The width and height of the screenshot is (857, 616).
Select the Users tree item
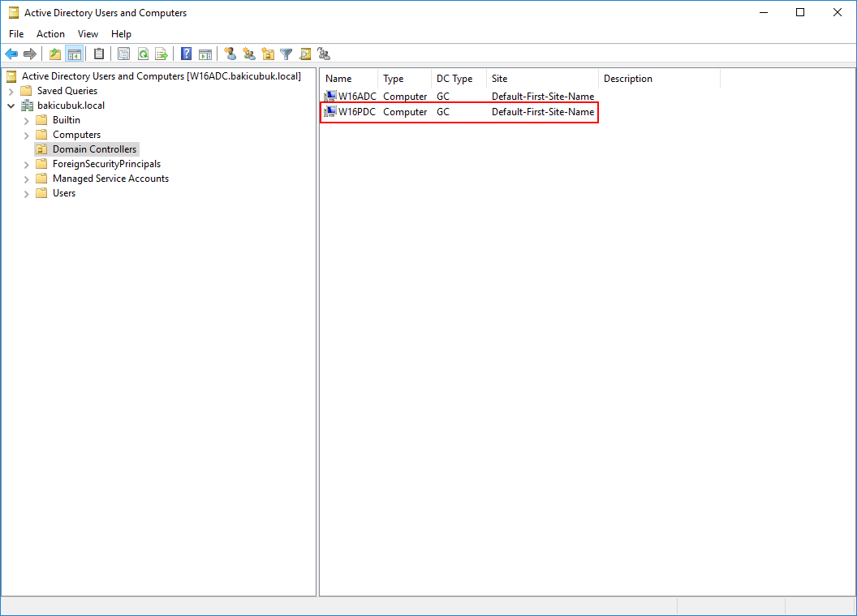click(x=64, y=193)
